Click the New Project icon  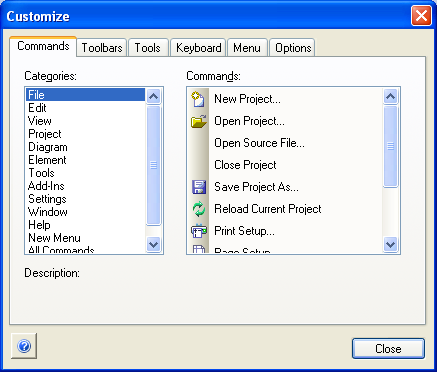click(x=198, y=99)
